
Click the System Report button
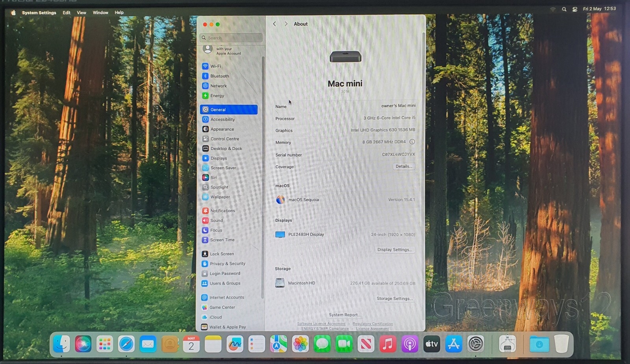(x=345, y=315)
